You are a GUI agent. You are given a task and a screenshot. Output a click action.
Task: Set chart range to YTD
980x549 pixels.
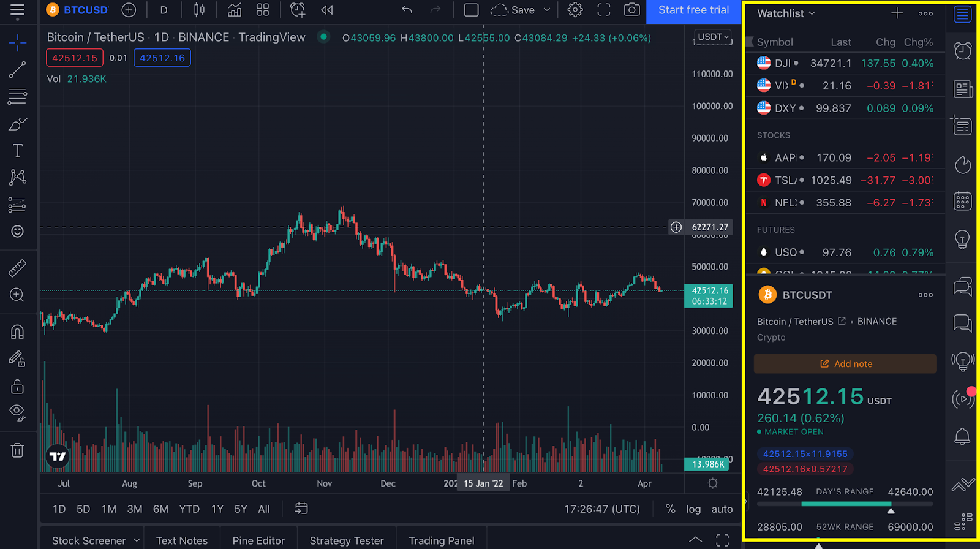pyautogui.click(x=189, y=509)
